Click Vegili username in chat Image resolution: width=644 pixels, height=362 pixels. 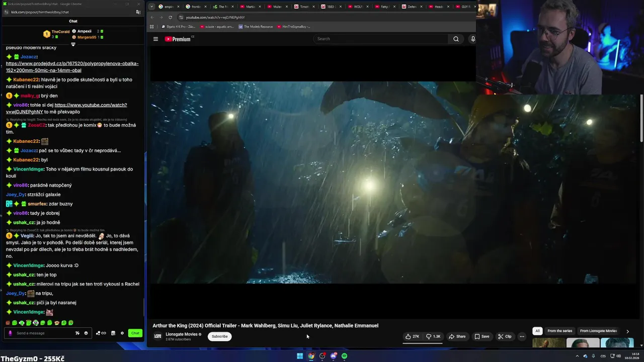(x=27, y=235)
